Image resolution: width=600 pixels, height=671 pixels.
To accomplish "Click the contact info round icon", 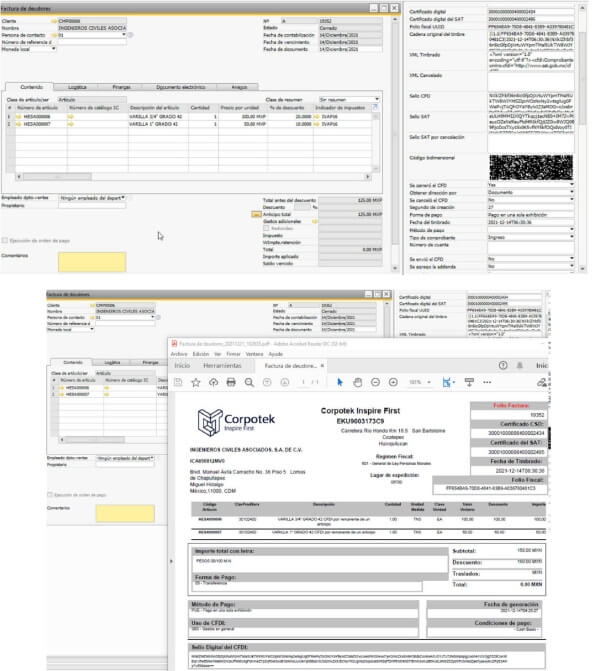I will pyautogui.click(x=130, y=35).
